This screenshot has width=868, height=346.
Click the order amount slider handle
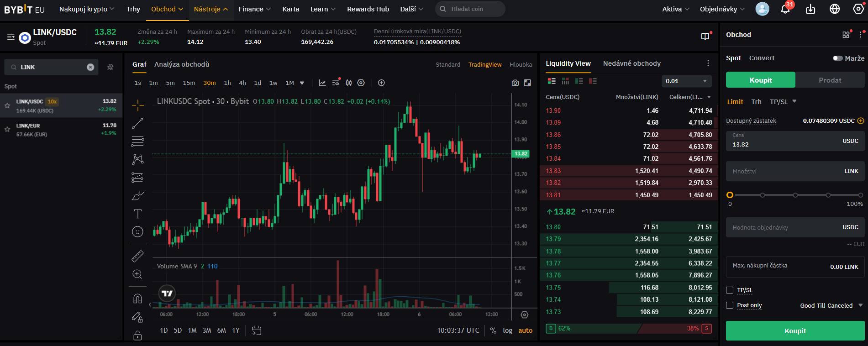[x=730, y=195]
